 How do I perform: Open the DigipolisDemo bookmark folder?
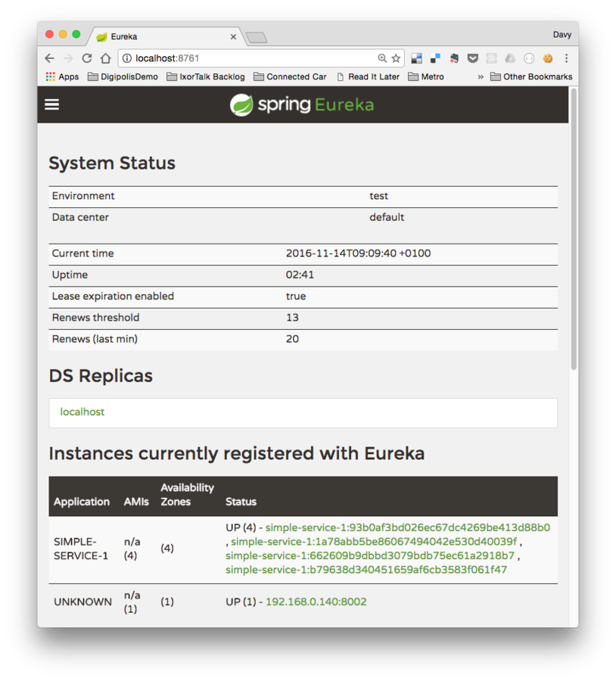(123, 77)
